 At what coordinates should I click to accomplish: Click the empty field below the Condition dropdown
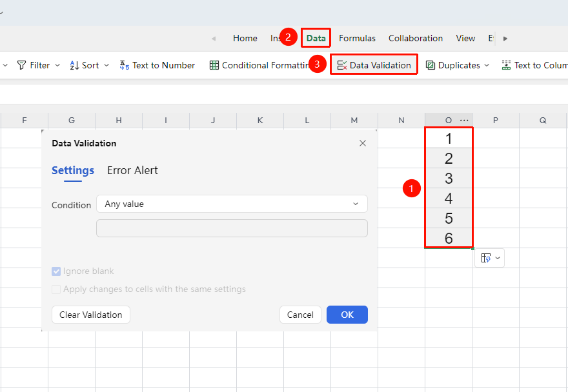(x=232, y=228)
